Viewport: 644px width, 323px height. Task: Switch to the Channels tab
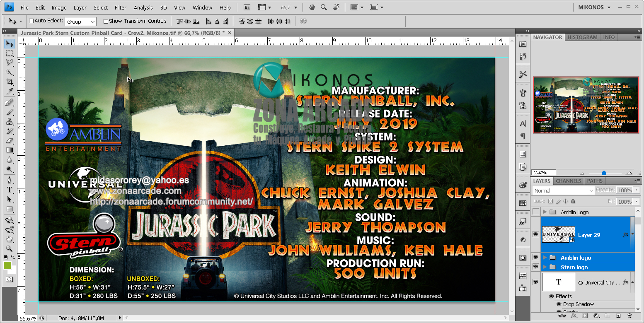point(568,181)
